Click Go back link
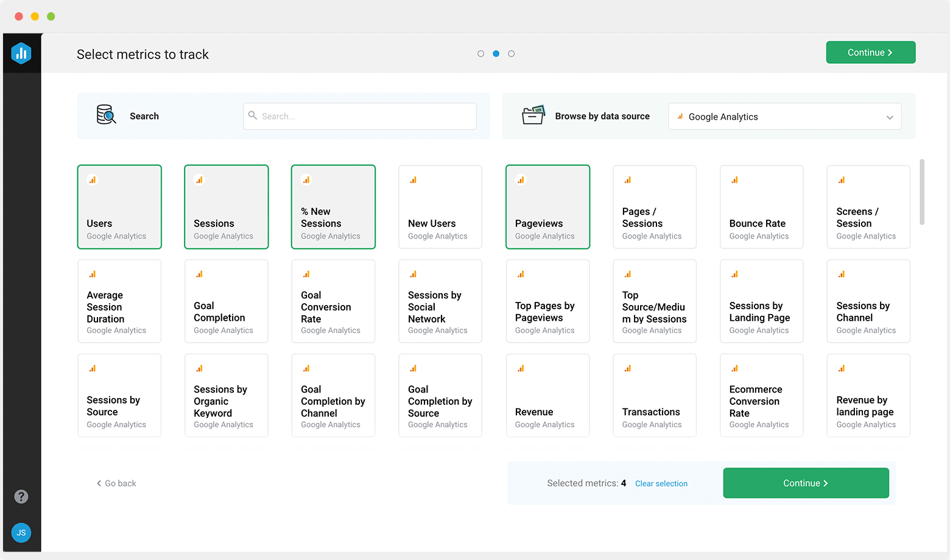950x560 pixels. (116, 483)
